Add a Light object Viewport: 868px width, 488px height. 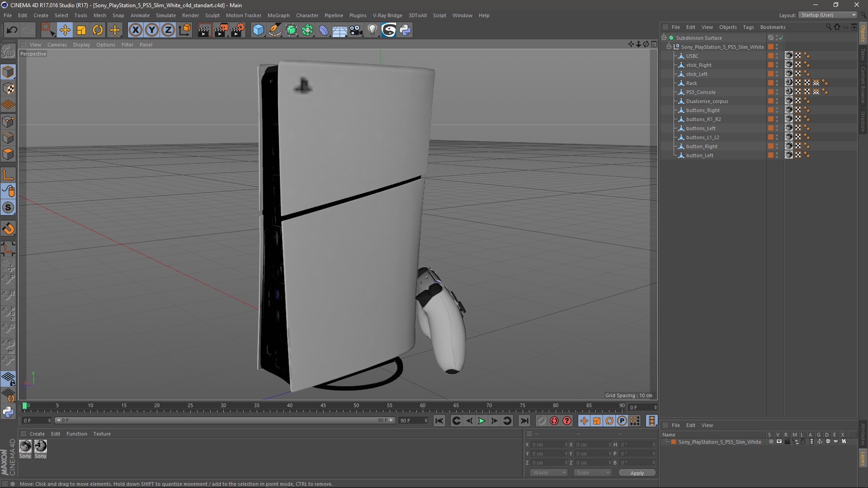373,30
